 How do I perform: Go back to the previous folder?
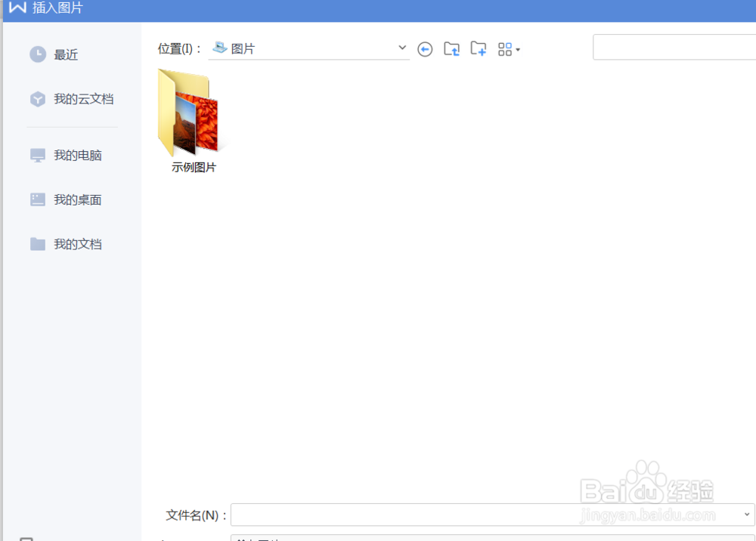(x=425, y=49)
